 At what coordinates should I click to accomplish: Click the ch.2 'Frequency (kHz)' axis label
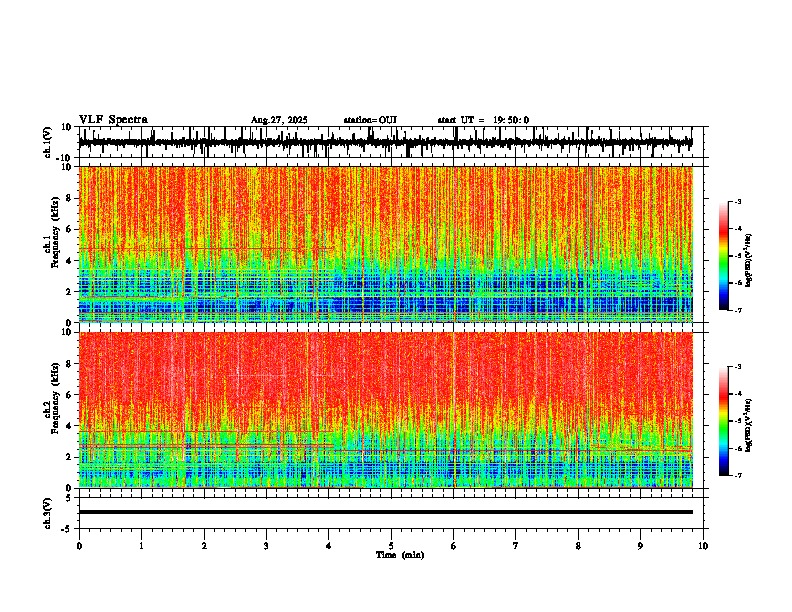coord(55,398)
